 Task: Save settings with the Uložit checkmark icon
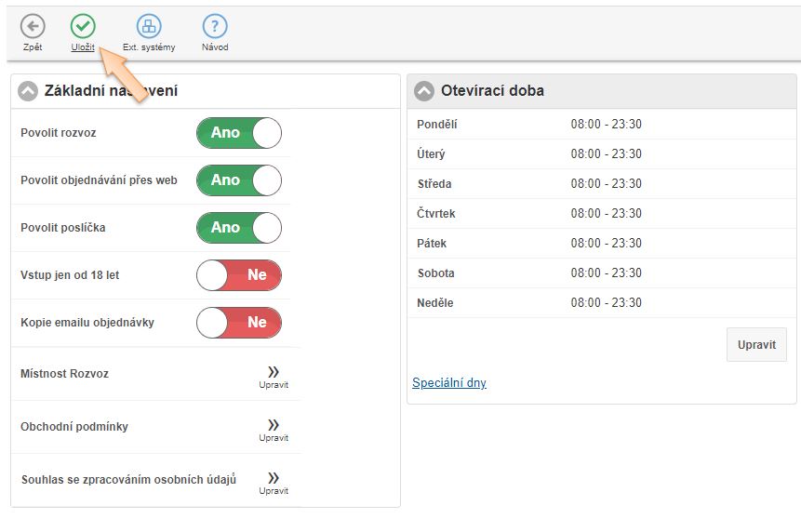pos(83,27)
